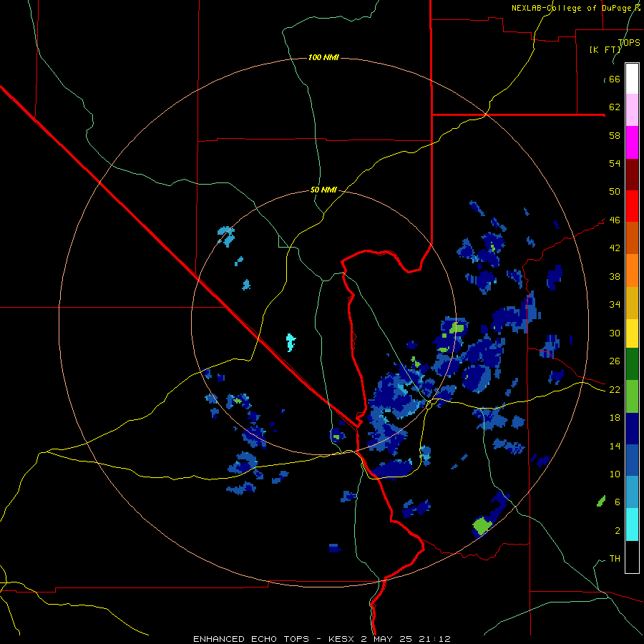The image size is (644, 644).
Task: Click the 6 legend value
Action: tap(617, 502)
